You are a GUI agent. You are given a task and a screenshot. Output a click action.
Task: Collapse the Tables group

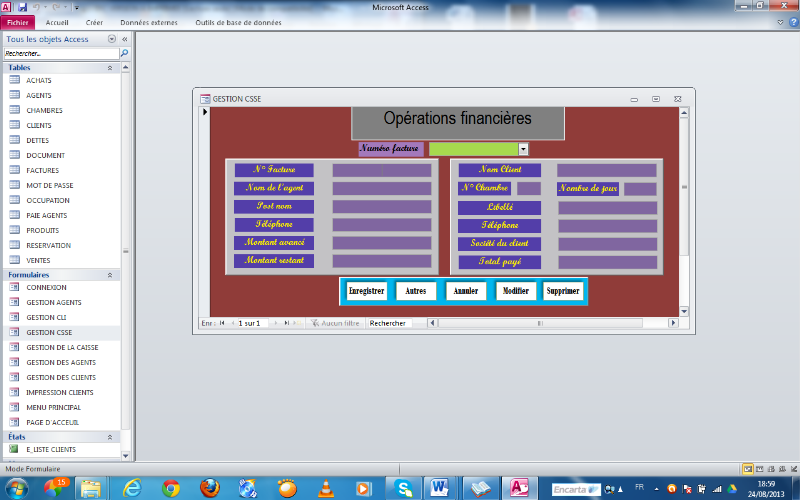(110, 67)
